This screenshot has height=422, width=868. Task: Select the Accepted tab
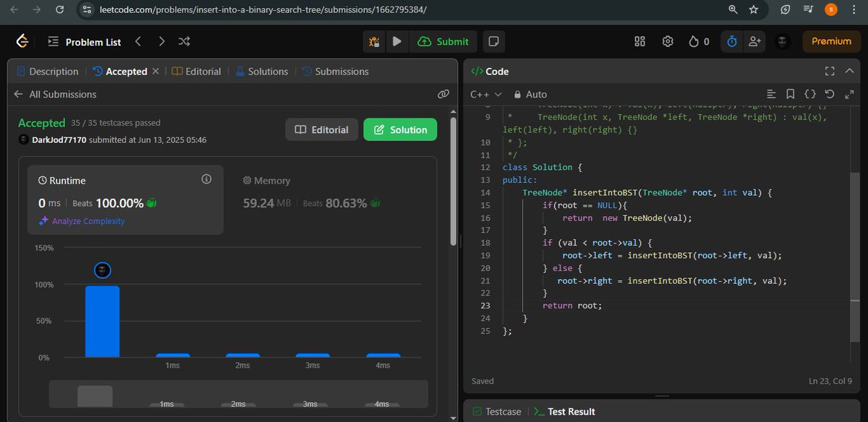pyautogui.click(x=120, y=72)
